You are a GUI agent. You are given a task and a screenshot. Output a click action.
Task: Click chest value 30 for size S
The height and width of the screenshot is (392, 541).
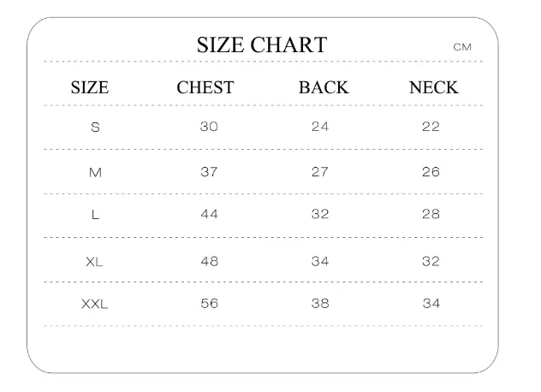pyautogui.click(x=209, y=127)
